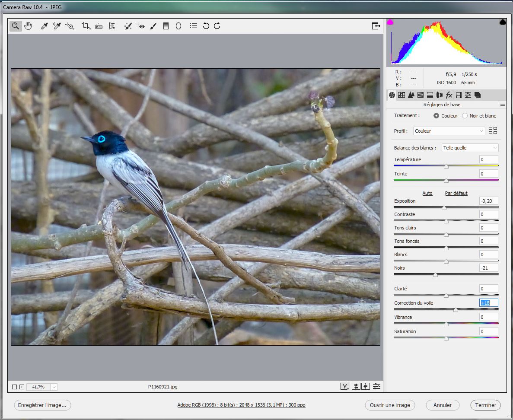Toggle highlight clipping warning in histogram

503,22
